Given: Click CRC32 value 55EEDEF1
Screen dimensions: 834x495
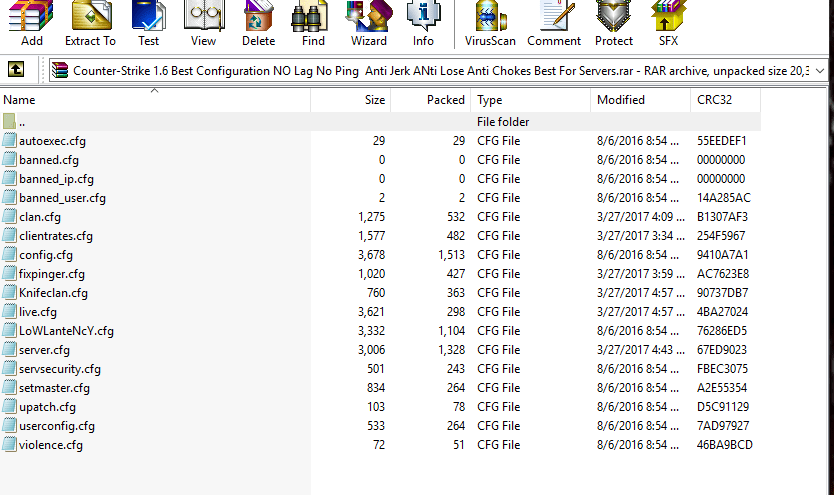Looking at the screenshot, I should (x=722, y=141).
